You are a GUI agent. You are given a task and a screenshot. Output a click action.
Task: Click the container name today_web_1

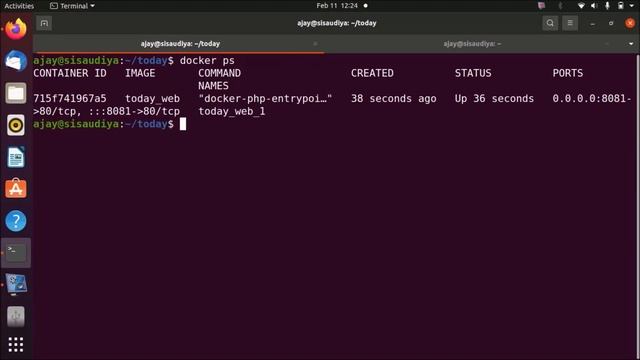coord(232,111)
